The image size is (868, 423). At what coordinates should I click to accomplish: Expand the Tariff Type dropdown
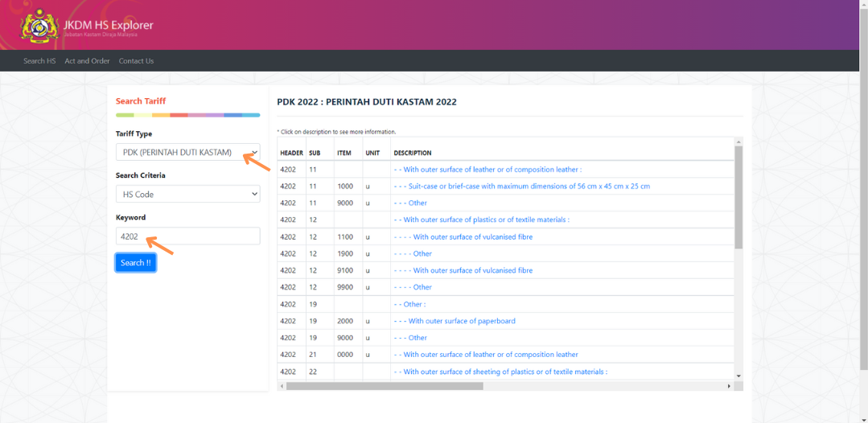tap(187, 153)
